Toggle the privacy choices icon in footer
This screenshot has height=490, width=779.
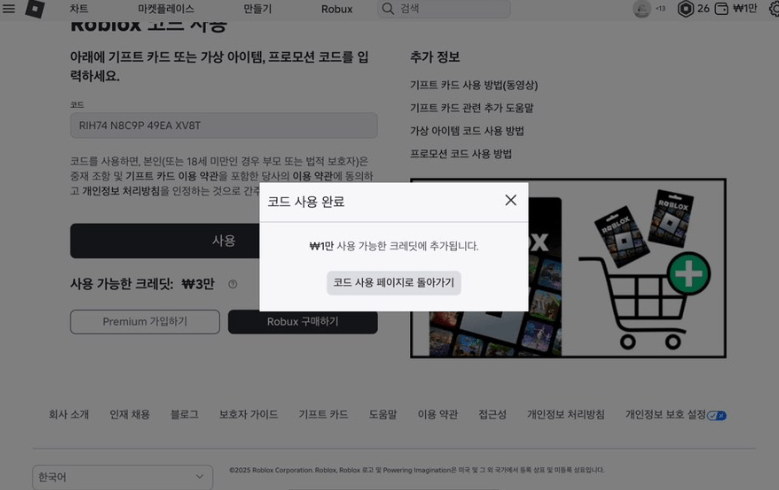pyautogui.click(x=716, y=415)
